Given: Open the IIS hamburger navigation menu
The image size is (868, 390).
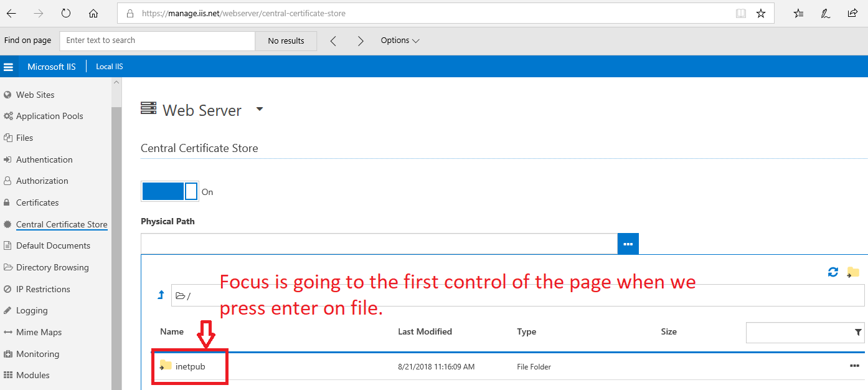Looking at the screenshot, I should (9, 66).
